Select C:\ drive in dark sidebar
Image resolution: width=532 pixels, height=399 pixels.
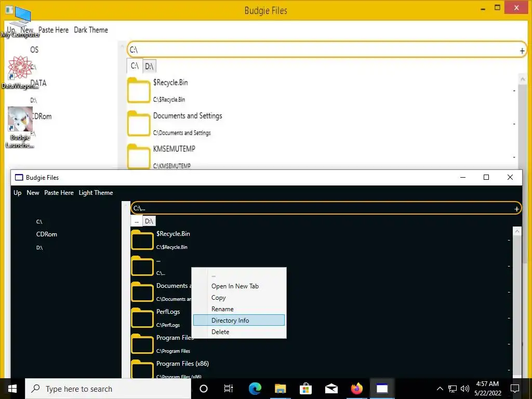39,221
